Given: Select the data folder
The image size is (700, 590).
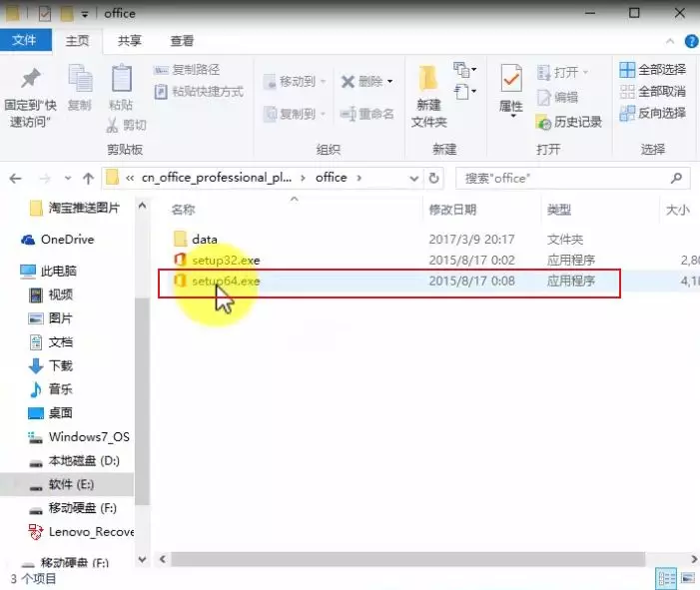Looking at the screenshot, I should point(205,240).
